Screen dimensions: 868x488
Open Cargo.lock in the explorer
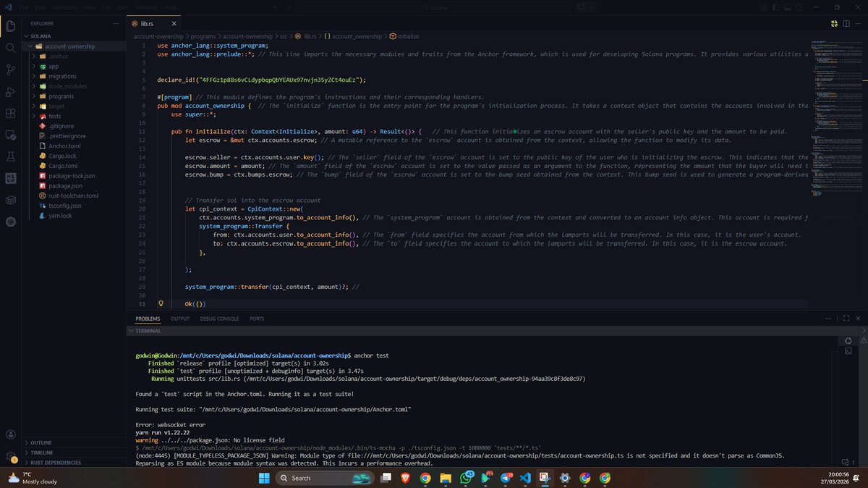point(75,156)
